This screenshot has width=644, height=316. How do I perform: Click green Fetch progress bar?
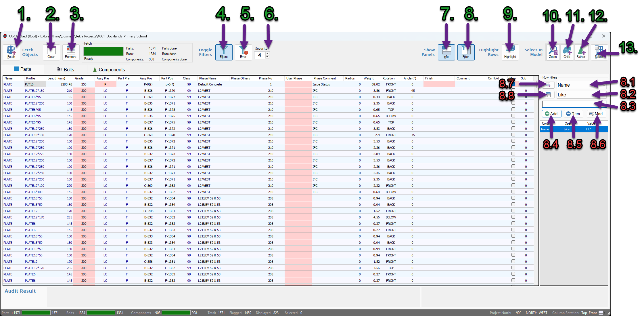pos(103,51)
